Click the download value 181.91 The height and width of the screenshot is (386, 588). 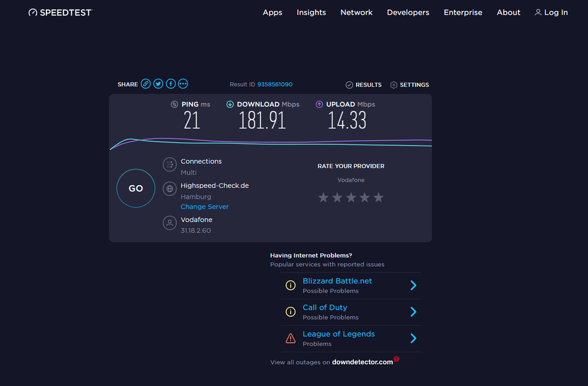tap(262, 121)
